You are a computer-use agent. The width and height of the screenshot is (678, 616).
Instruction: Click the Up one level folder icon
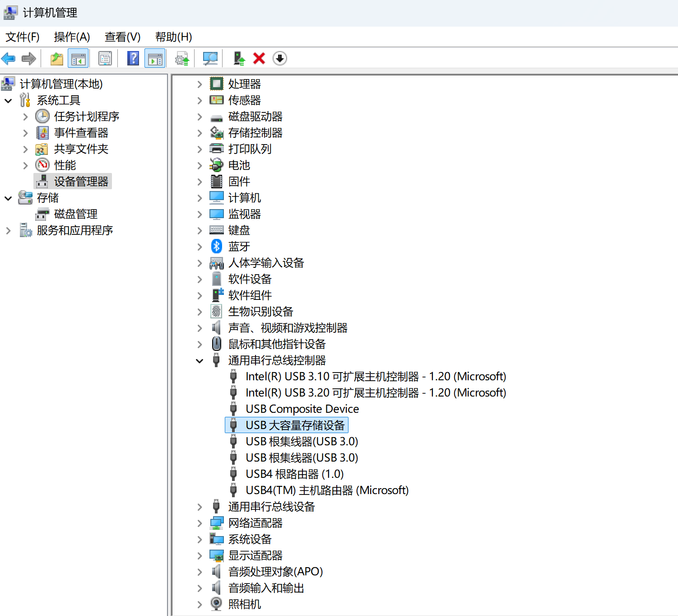(x=56, y=58)
